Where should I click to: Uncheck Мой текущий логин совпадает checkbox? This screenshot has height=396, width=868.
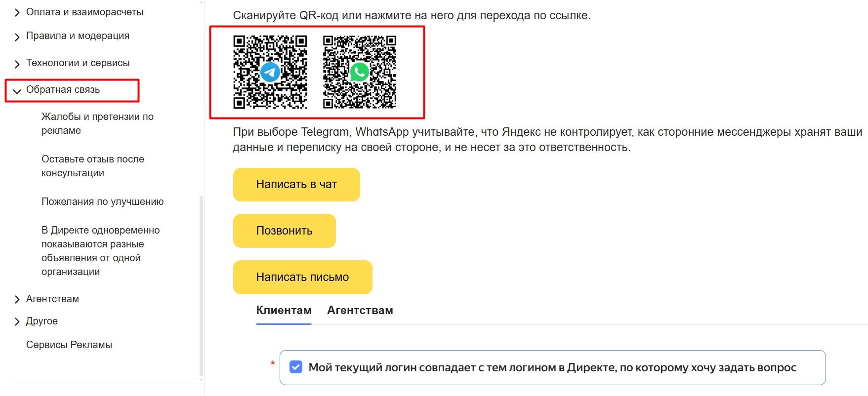(x=296, y=367)
